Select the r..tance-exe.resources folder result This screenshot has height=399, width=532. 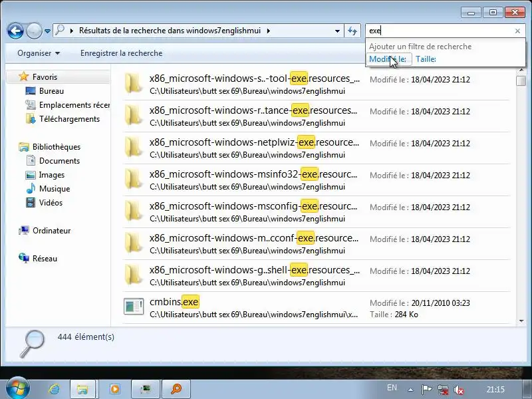(x=316, y=116)
